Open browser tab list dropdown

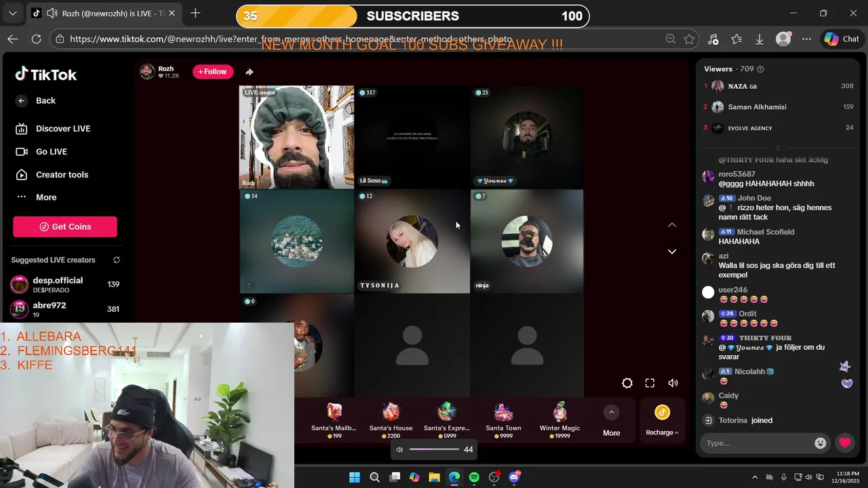pos(12,14)
